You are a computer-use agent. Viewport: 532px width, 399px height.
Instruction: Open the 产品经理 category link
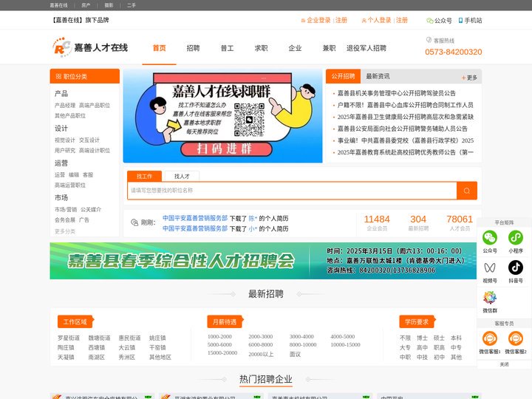(x=65, y=106)
